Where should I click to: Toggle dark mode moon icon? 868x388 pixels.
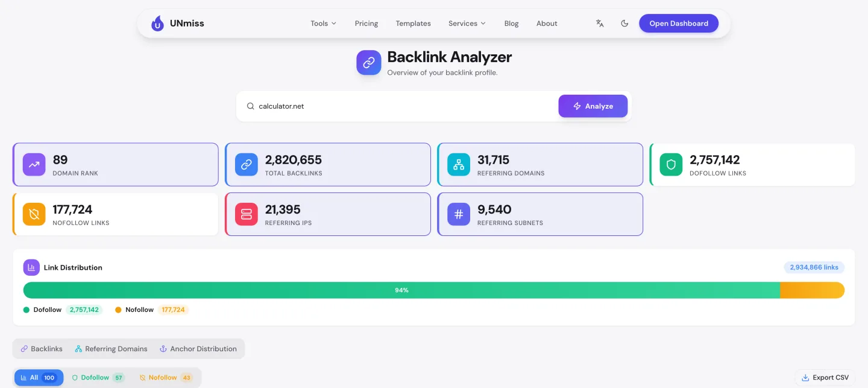[624, 24]
